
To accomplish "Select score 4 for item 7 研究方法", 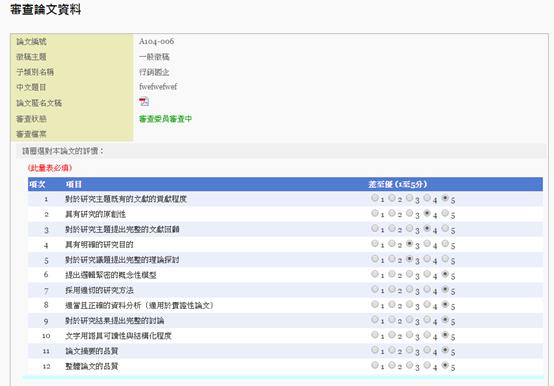I will [x=427, y=290].
